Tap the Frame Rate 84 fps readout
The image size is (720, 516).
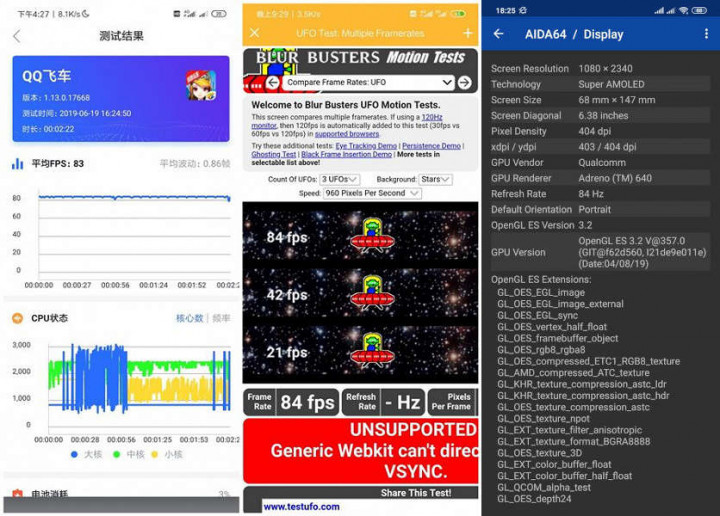pyautogui.click(x=291, y=402)
